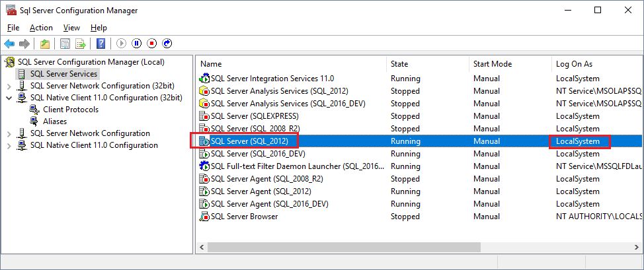Open the File menu
Screen dimensions: 644x270
point(13,28)
